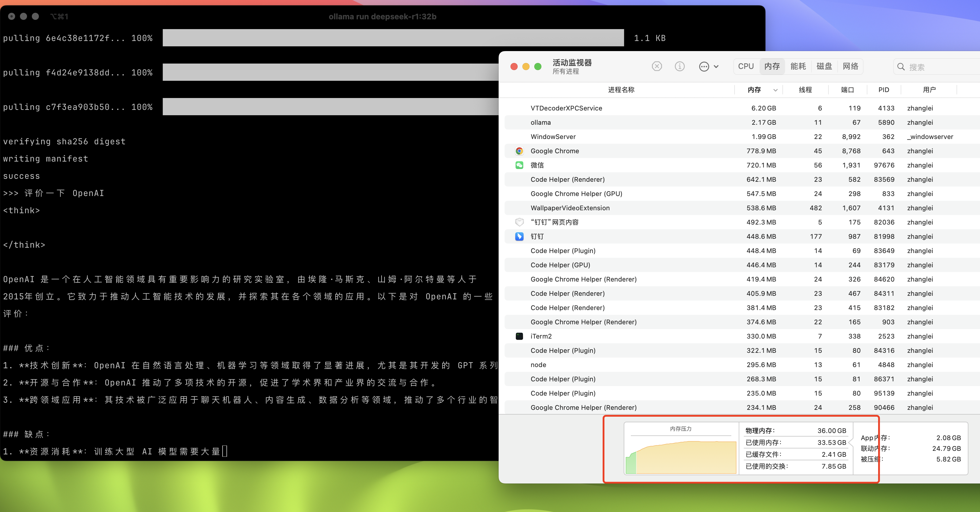This screenshot has height=512, width=980.
Task: Click the stop process (X) toolbar icon
Action: pyautogui.click(x=657, y=67)
